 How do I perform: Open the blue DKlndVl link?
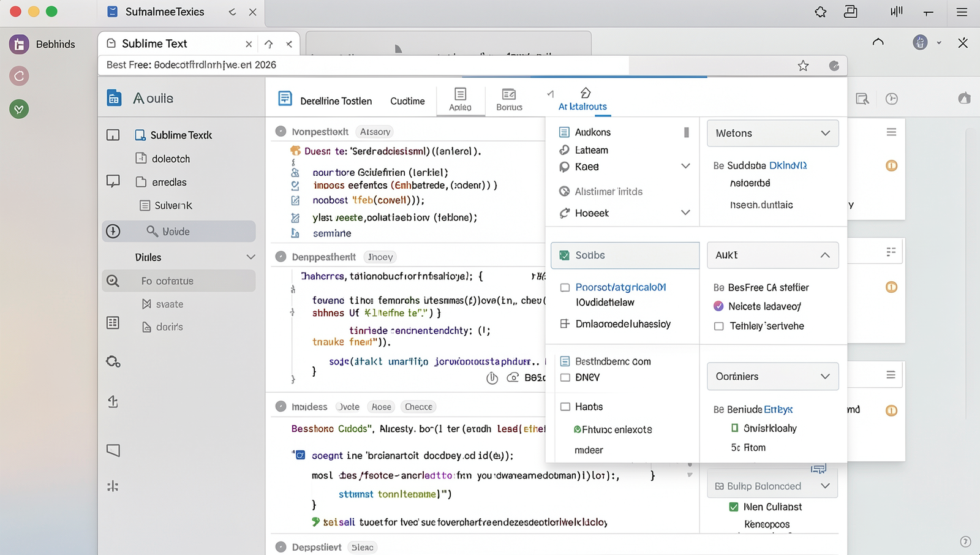point(788,165)
